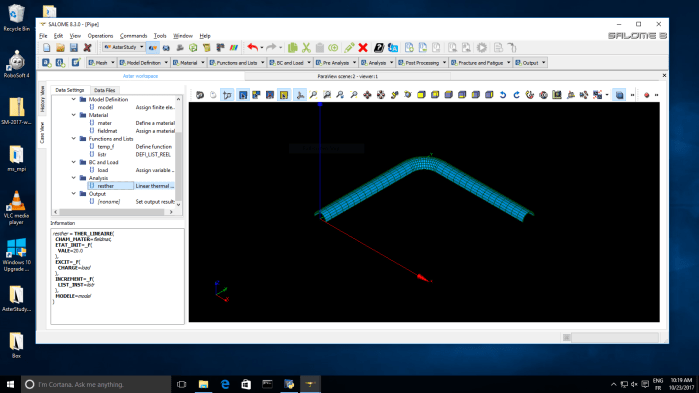This screenshot has width=699, height=393.
Task: Open the Fracture and Fatigue dropdown
Action: (481, 63)
